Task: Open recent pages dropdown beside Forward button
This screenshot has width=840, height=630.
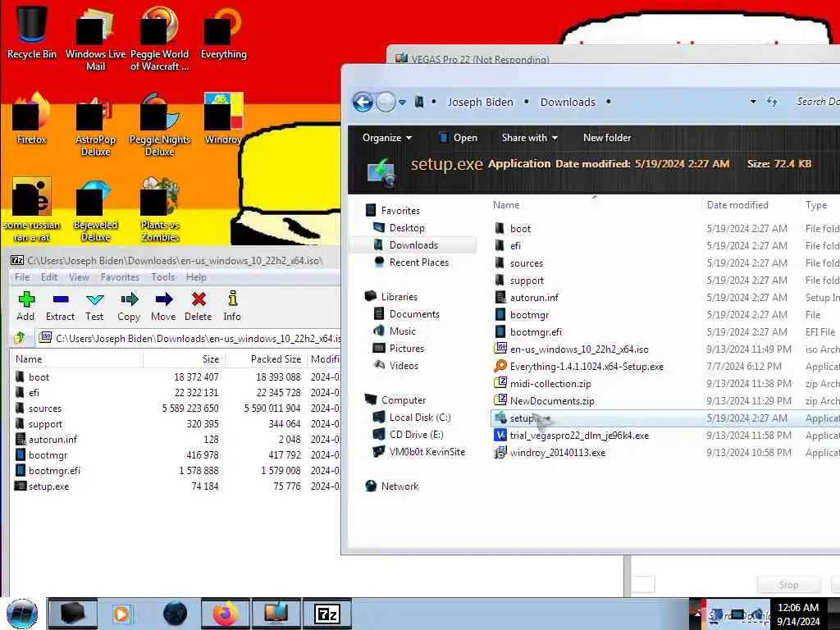Action: [402, 102]
